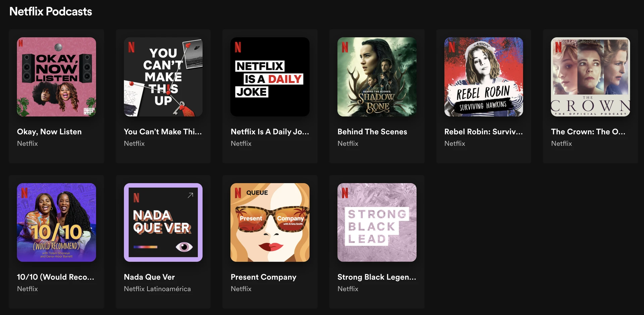Open The Crown official podcast cover art
644x315 pixels.
tap(590, 77)
